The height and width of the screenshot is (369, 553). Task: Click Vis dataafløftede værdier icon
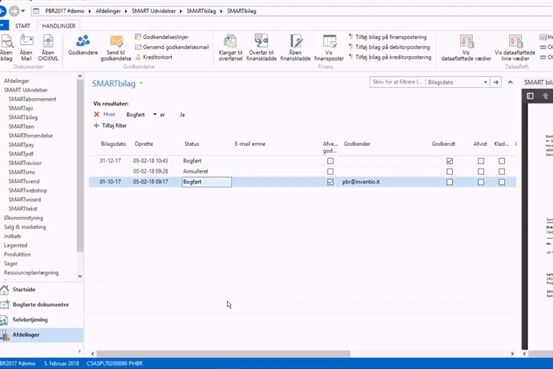466,48
